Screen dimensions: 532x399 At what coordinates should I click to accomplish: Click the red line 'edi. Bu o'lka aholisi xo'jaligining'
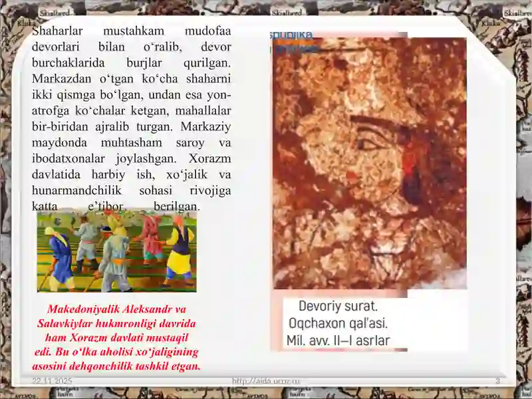pos(117,352)
